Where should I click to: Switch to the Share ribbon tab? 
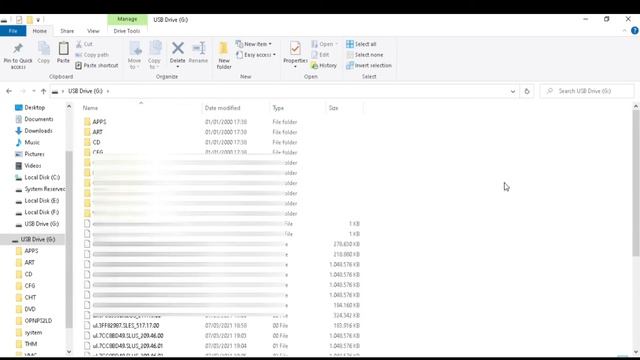[x=67, y=31]
